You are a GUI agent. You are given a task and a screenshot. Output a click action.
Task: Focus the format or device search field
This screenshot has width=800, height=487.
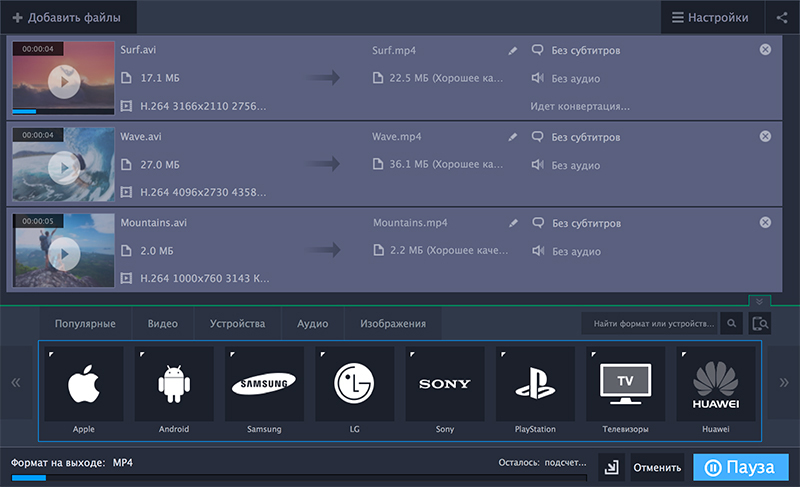[649, 323]
